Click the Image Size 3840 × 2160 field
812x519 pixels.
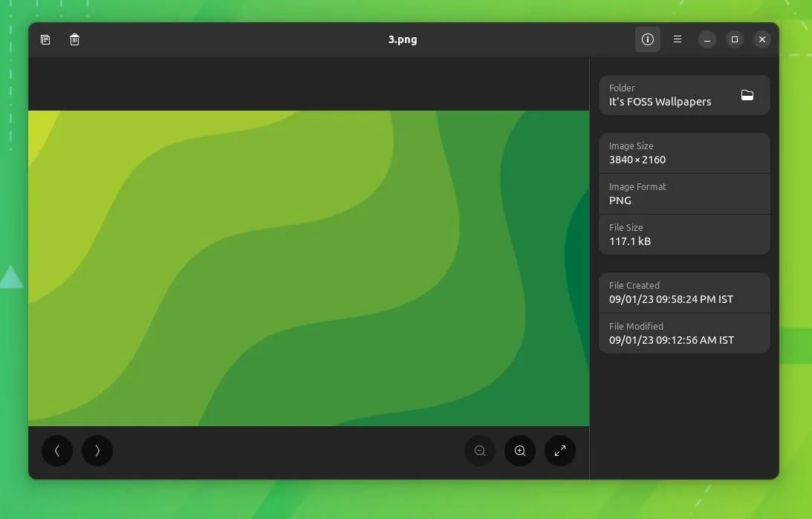tap(683, 153)
